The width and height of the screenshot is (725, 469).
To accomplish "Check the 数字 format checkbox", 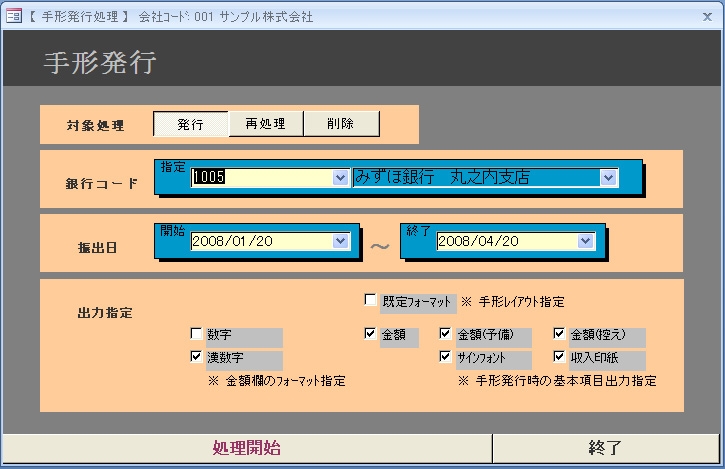I will 196,333.
